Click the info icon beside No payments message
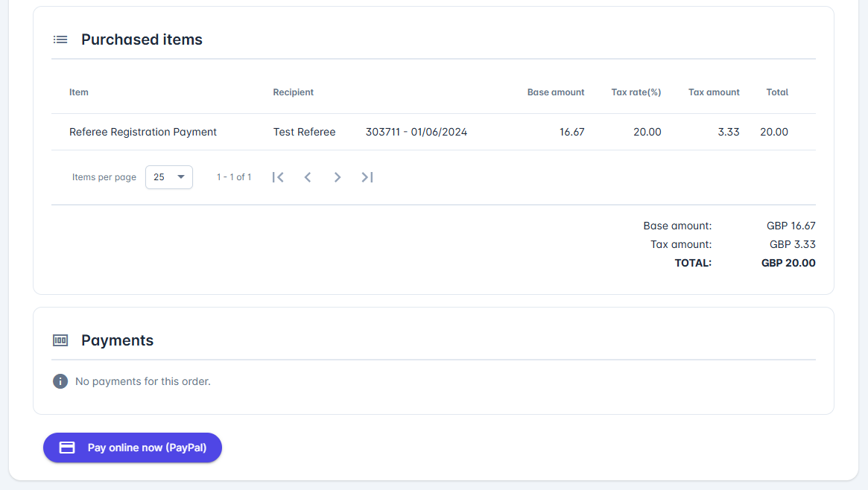 tap(60, 381)
